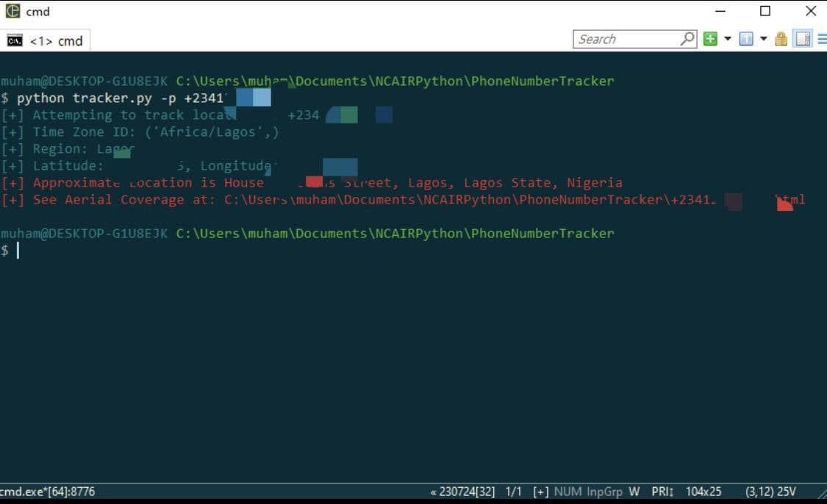Viewport: 827px width, 504px height.
Task: Click the 1/1 console count indicator
Action: [514, 492]
